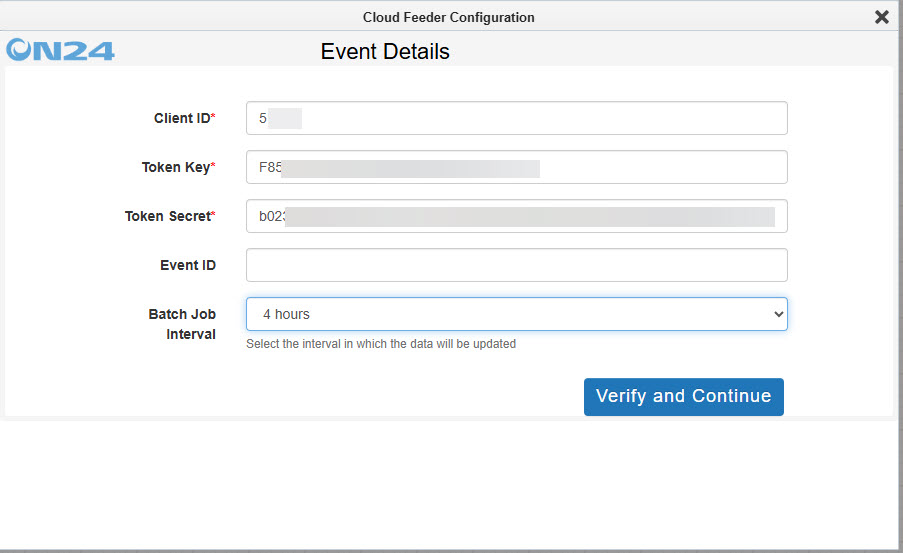Click the Event ID label
This screenshot has height=553, width=903.
[x=188, y=265]
